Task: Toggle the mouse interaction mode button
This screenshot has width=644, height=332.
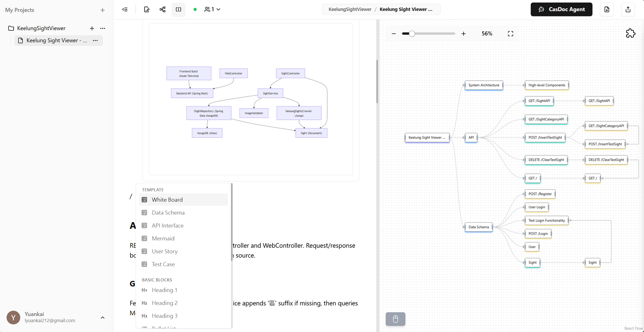Action: tap(395, 319)
